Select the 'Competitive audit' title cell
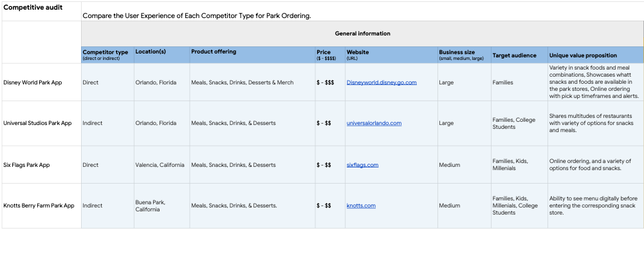Image resolution: width=644 pixels, height=270 pixels. (41, 11)
